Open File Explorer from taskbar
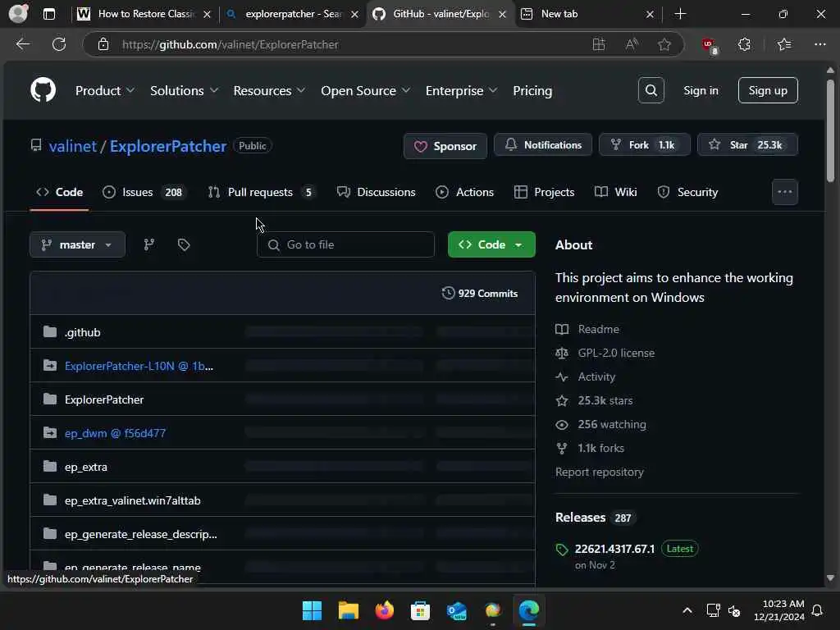 pyautogui.click(x=348, y=610)
